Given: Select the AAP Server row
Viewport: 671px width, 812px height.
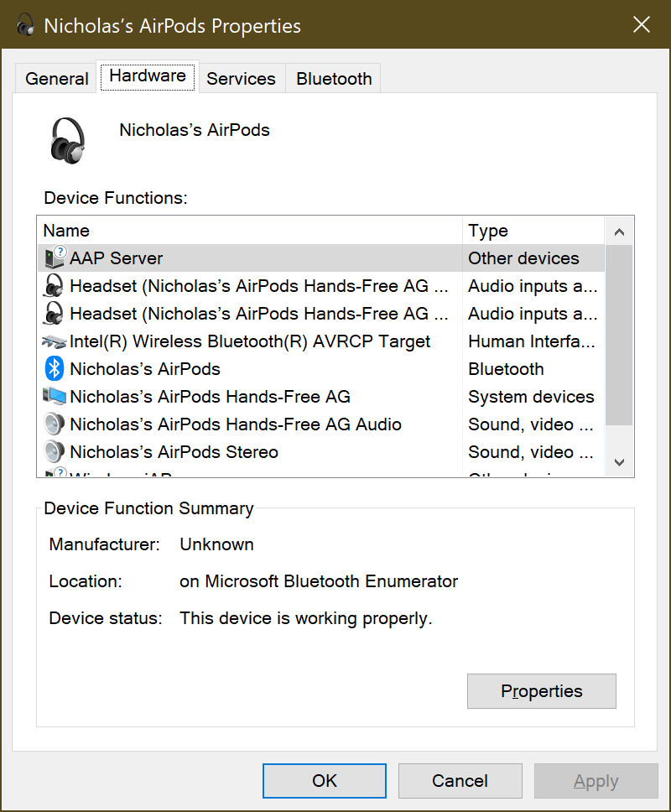Looking at the screenshot, I should [x=320, y=258].
